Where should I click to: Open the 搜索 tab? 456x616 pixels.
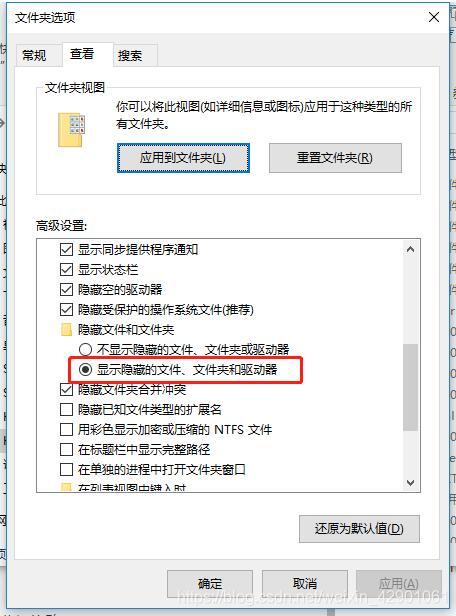[x=130, y=55]
